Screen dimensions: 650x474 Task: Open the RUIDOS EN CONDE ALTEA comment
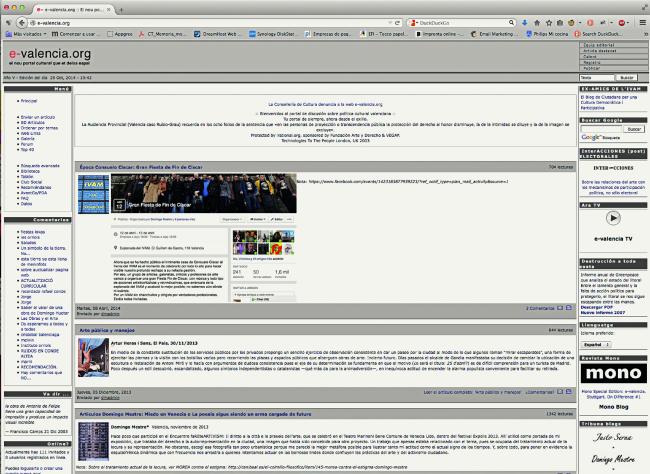point(40,353)
